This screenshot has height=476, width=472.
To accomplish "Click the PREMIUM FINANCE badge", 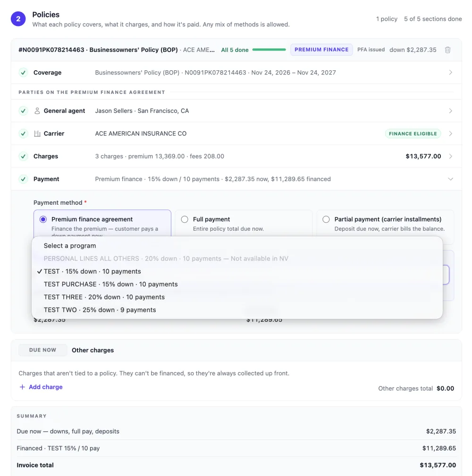I will [x=321, y=50].
